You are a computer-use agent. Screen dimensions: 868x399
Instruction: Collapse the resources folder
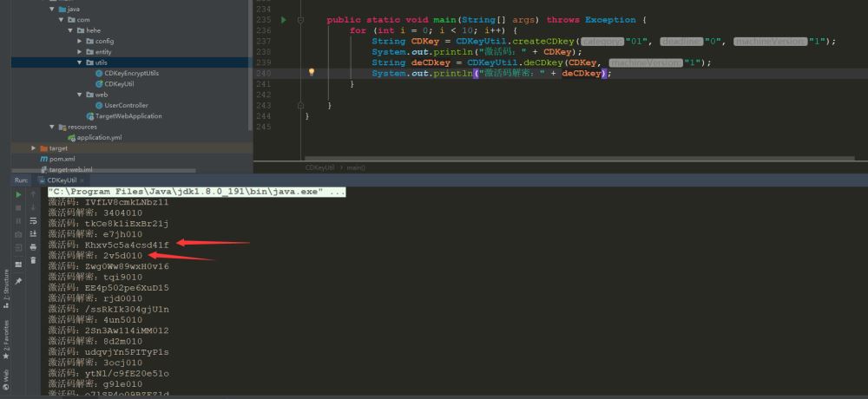52,127
